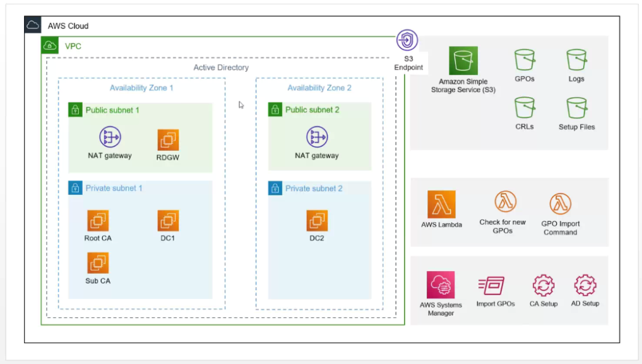
Task: Click the Setup Files bucket icon
Action: tap(576, 108)
